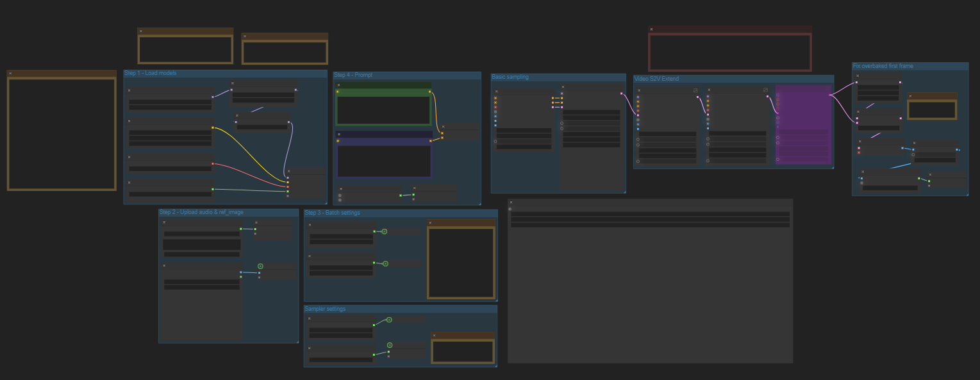Viewport: 980px width, 380px height.
Task: Click yellow output port in Step 1 - Load models
Action: click(212, 128)
